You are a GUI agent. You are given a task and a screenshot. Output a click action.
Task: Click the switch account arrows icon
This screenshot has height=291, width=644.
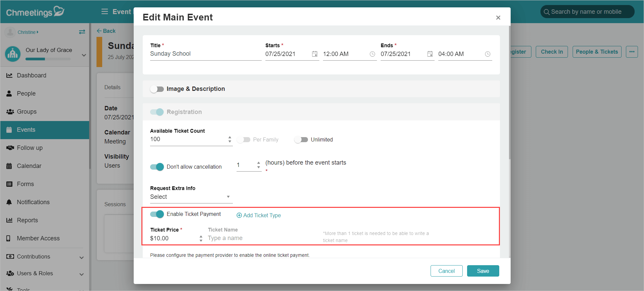(x=82, y=32)
